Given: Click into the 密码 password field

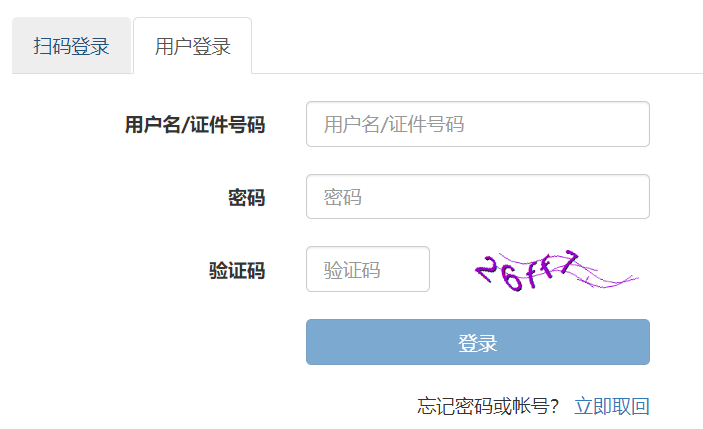Looking at the screenshot, I should (x=477, y=197).
